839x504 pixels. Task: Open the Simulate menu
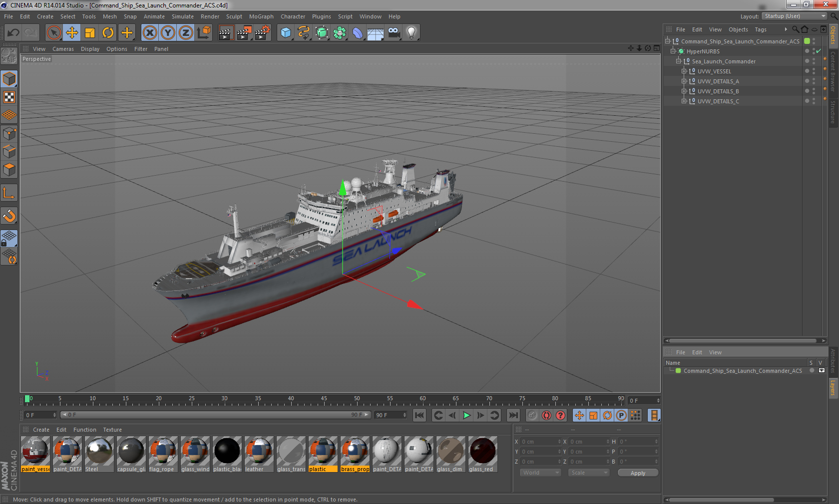tap(183, 16)
